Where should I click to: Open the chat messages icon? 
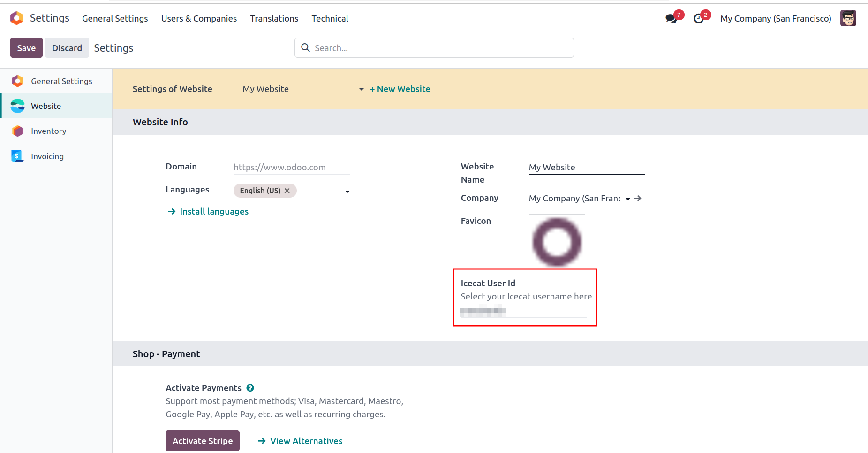click(671, 19)
